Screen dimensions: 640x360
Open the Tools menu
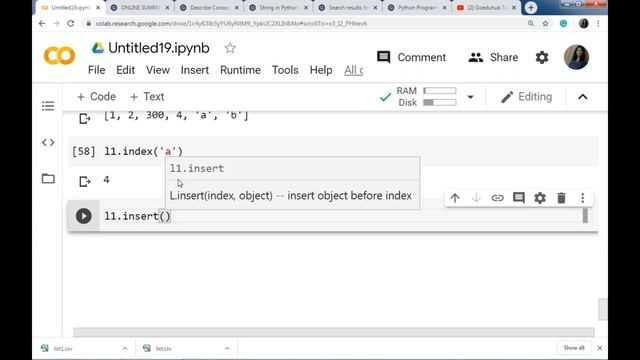pyautogui.click(x=285, y=70)
